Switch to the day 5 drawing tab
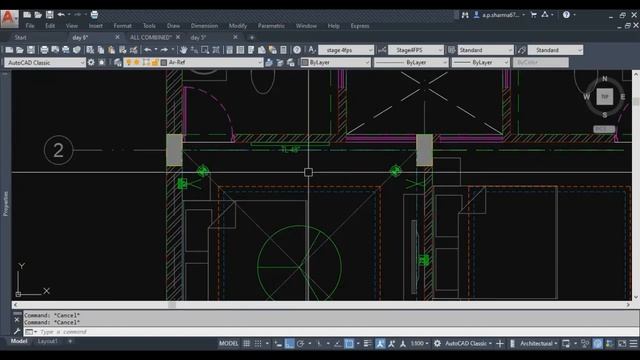 point(198,37)
